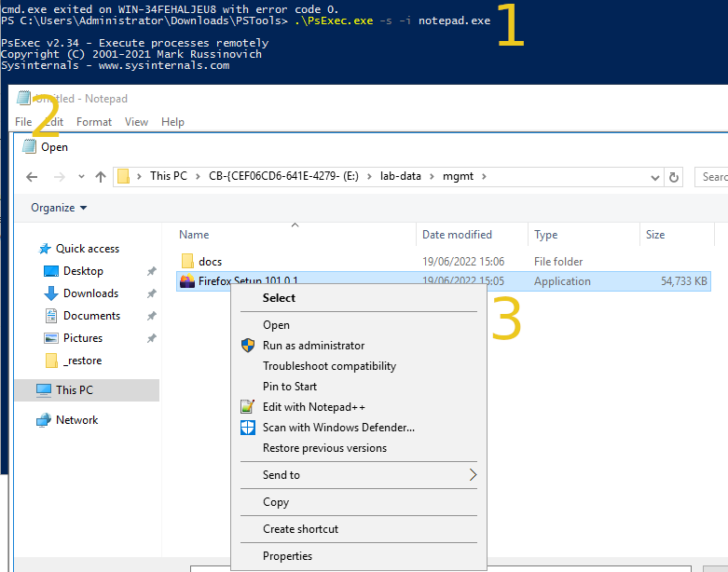Open recent locations dropdown arrow

82,177
